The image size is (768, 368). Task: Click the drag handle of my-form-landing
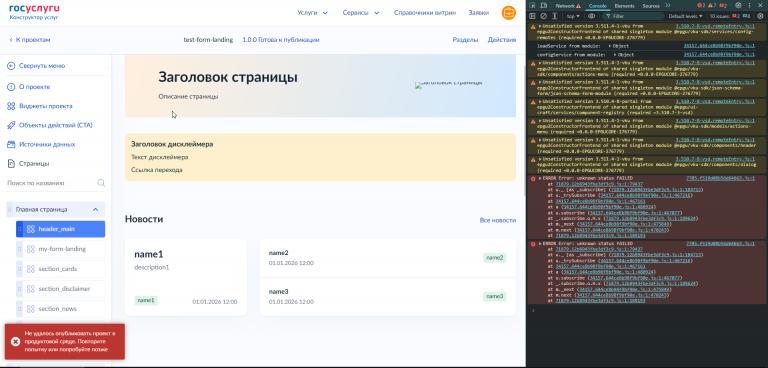[20, 249]
